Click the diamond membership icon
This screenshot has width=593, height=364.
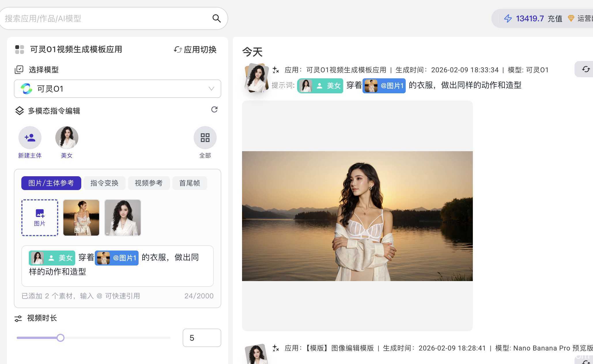[571, 18]
